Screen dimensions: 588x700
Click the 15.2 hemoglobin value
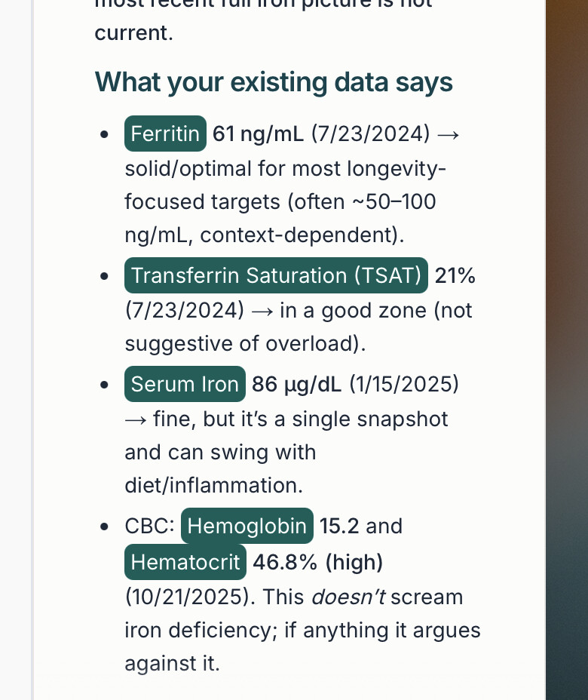tap(339, 526)
